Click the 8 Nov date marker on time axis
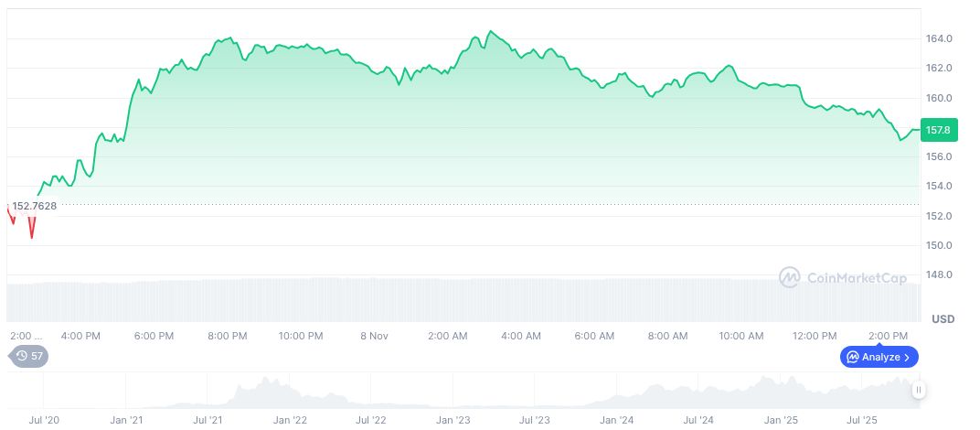The image size is (980, 430). click(x=374, y=336)
